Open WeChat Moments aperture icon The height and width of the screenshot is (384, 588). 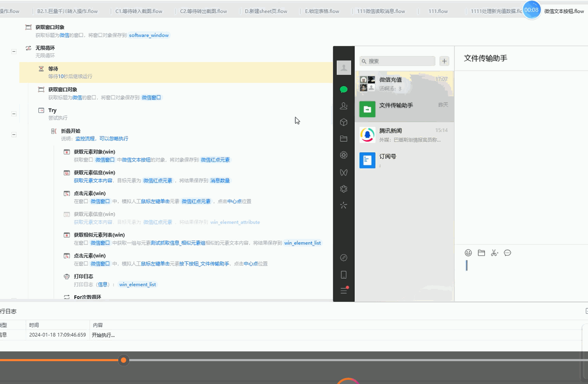344,155
